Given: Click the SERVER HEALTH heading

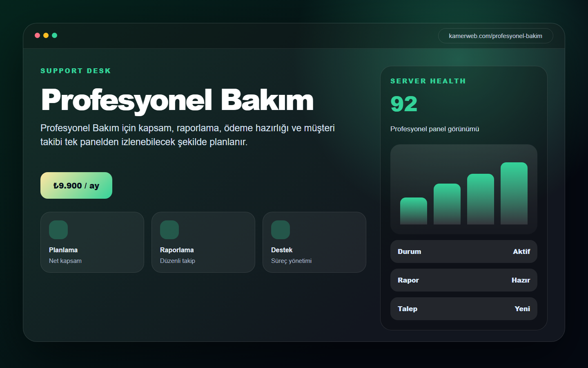Looking at the screenshot, I should coord(428,81).
